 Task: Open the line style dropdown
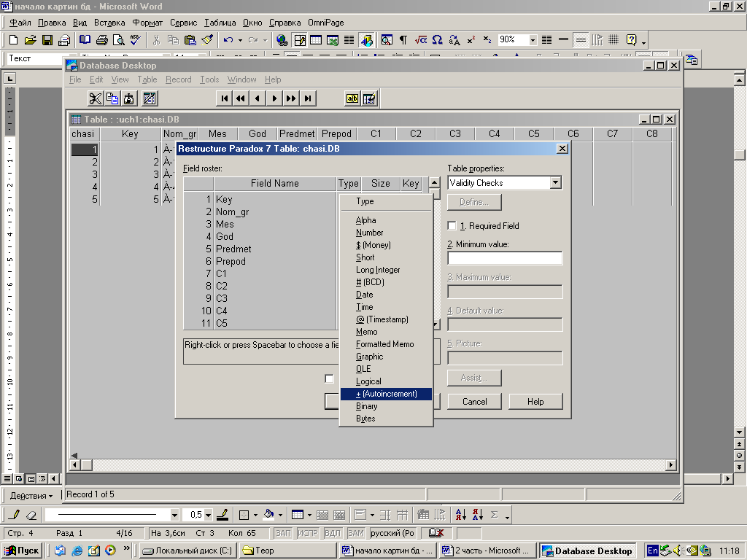tap(174, 515)
